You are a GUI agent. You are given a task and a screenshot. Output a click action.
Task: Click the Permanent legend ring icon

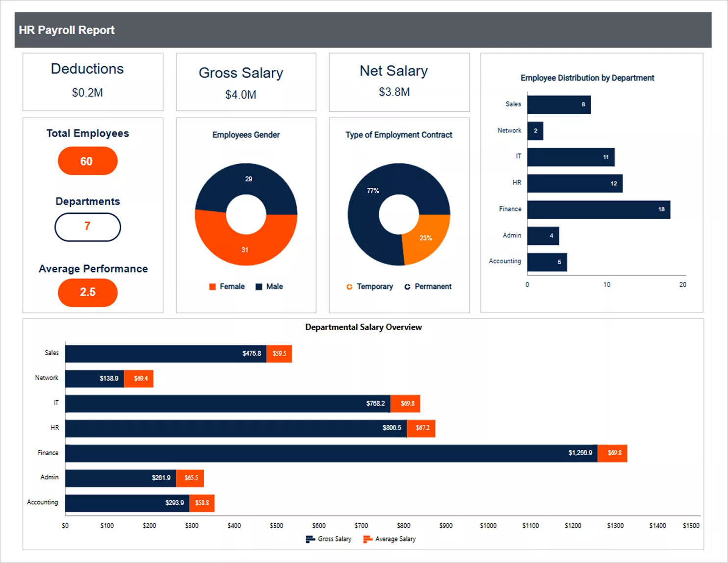point(407,287)
